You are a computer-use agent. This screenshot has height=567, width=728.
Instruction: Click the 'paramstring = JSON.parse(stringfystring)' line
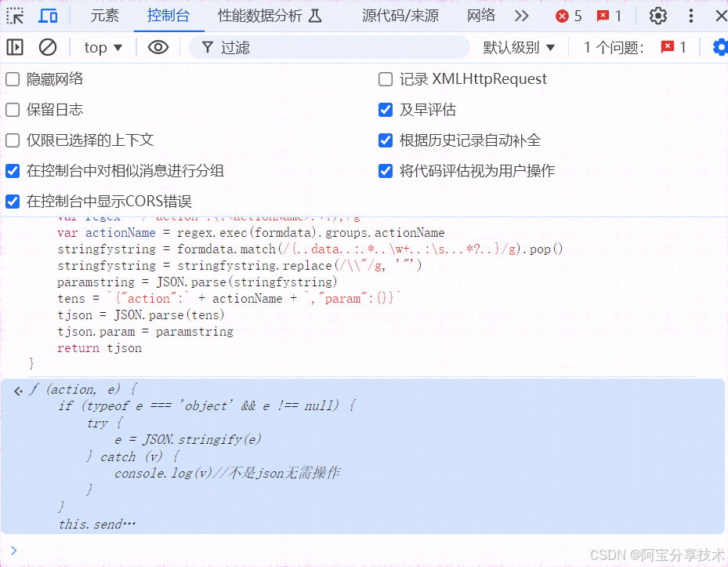[197, 282]
